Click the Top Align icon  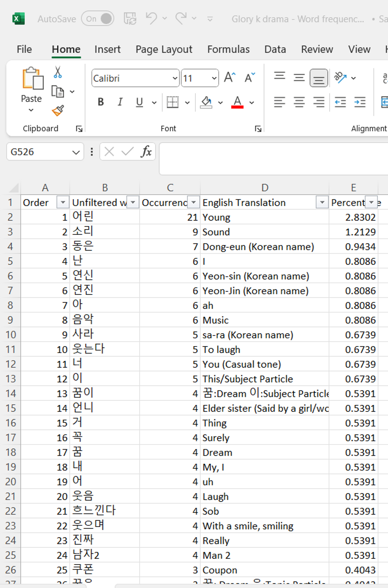click(x=280, y=77)
